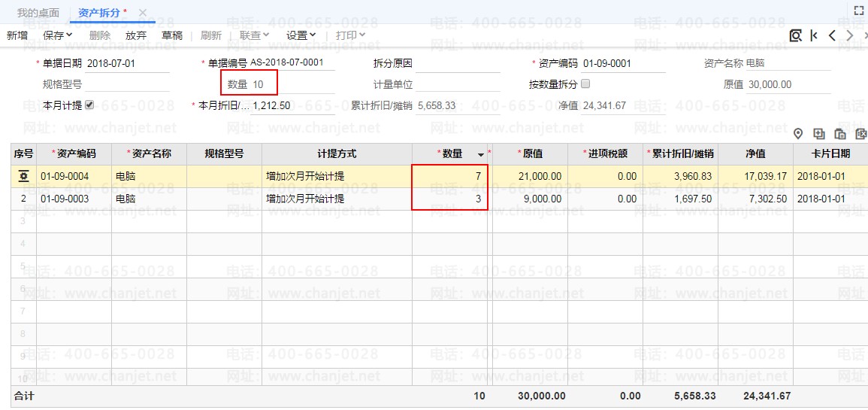Screen dimensions: 868x410
Task: Click the 新增 button
Action: point(17,35)
